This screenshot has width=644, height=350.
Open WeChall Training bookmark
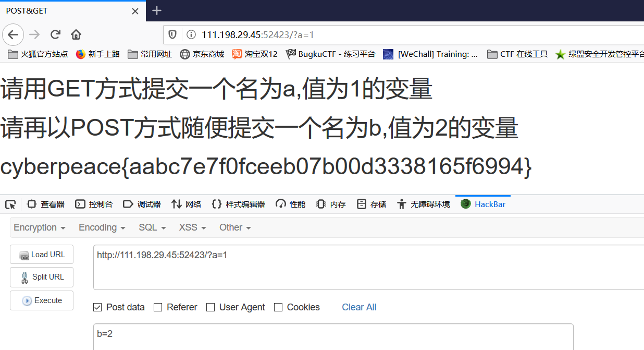(x=430, y=54)
